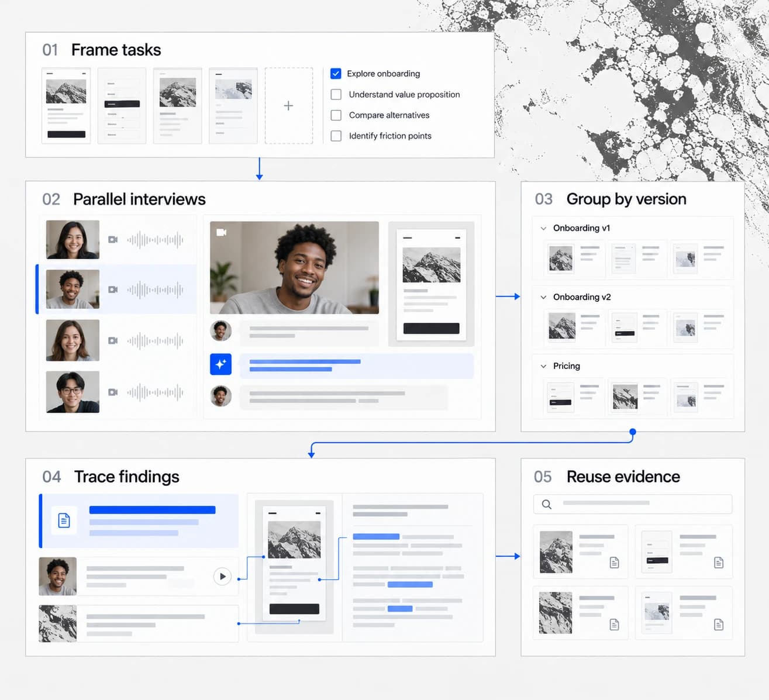
Task: Tick the Identify friction points checkbox
Action: pos(336,136)
